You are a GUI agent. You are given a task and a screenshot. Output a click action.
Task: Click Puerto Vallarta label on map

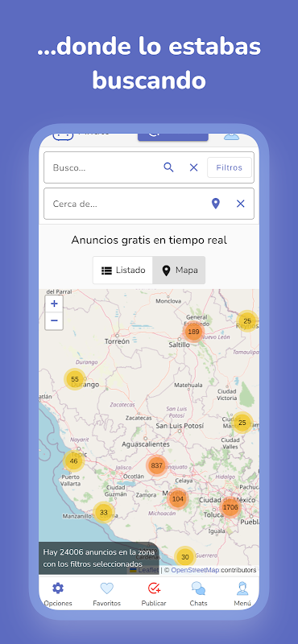click(x=70, y=480)
